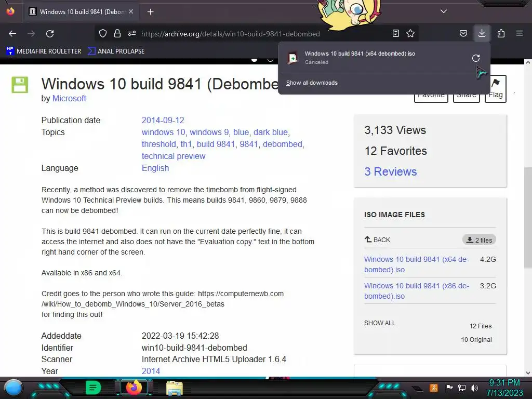Open the windows 10 topic link
Image resolution: width=532 pixels, height=399 pixels.
(164, 132)
